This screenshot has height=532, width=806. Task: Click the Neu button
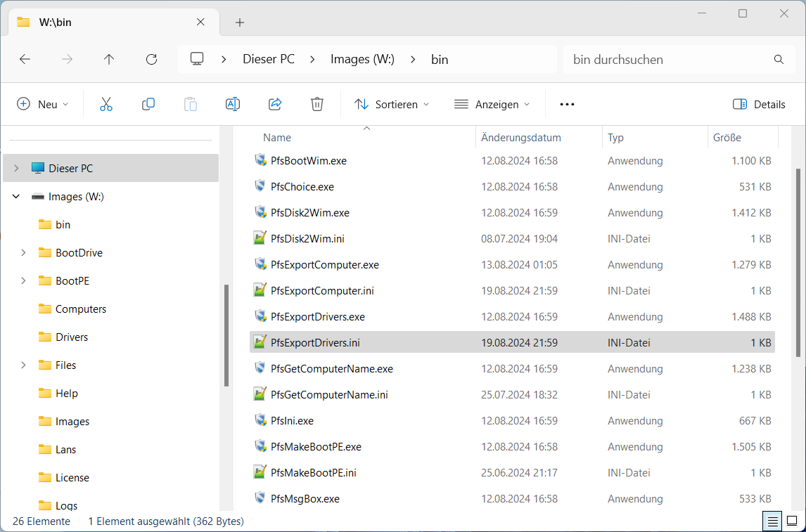click(43, 104)
